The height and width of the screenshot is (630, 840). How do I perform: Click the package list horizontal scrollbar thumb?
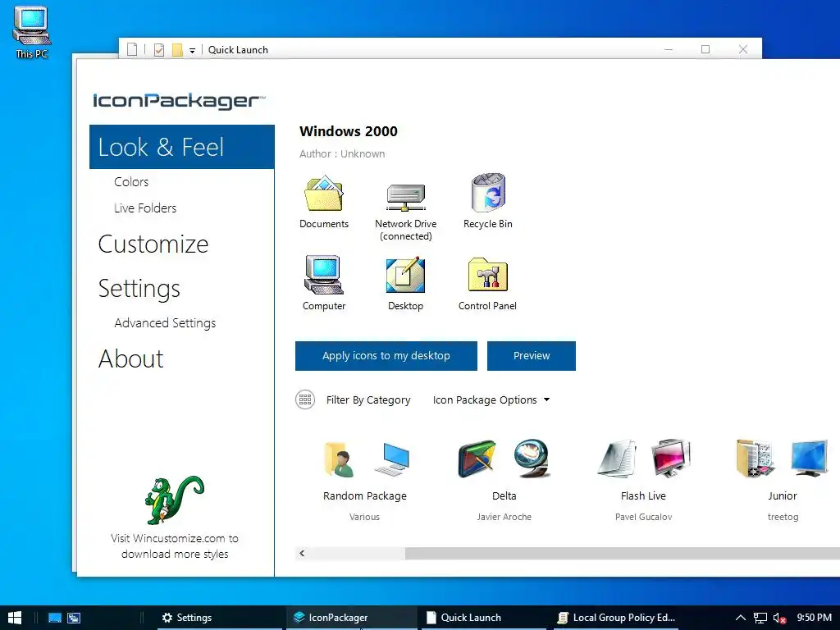(622, 554)
